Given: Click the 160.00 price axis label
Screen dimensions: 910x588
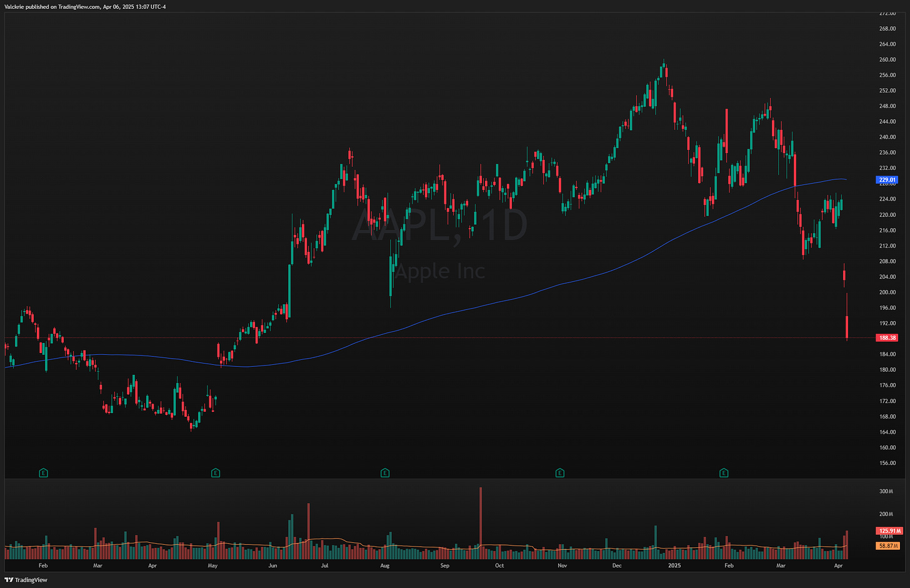Looking at the screenshot, I should pos(887,447).
